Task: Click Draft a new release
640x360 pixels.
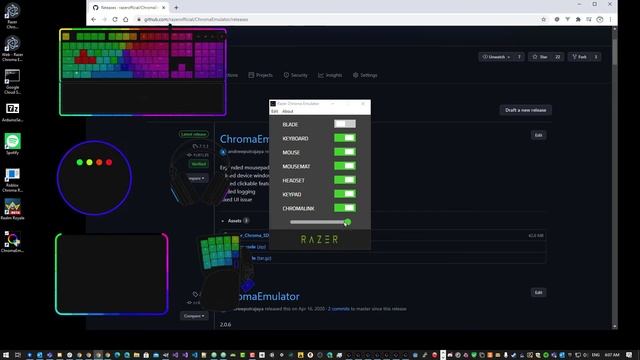Action: (x=526, y=110)
